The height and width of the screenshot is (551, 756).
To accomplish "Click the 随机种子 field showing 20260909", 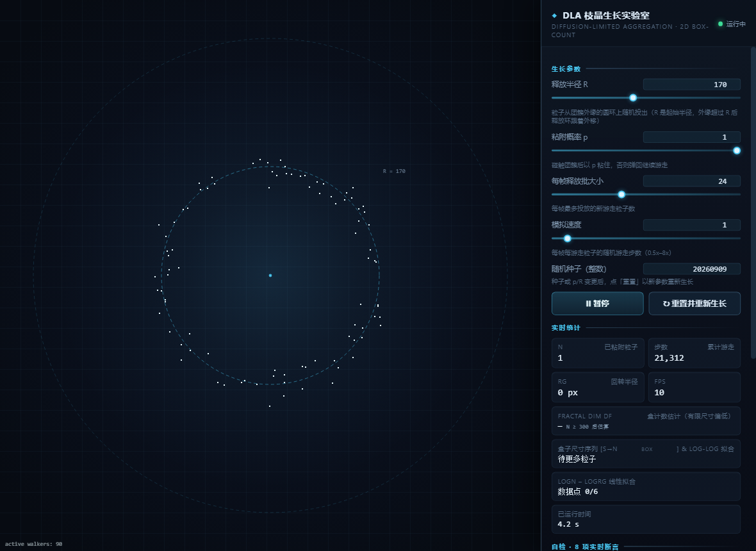I will 691,269.
